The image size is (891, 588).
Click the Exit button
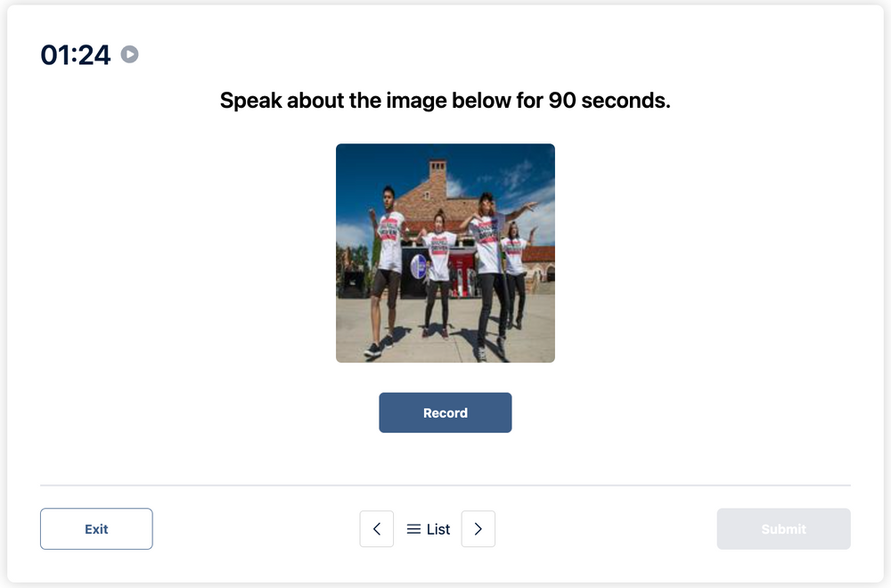(x=96, y=529)
